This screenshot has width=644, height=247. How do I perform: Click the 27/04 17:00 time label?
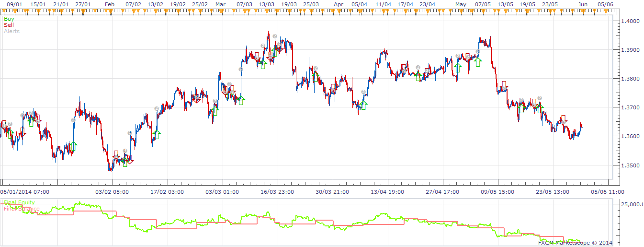pyautogui.click(x=443, y=192)
